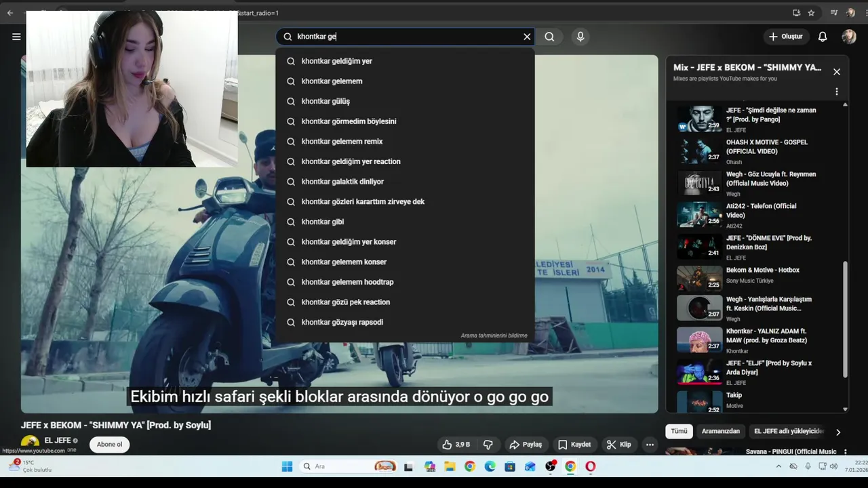
Task: Bookmark this page with star icon
Action: 811,13
